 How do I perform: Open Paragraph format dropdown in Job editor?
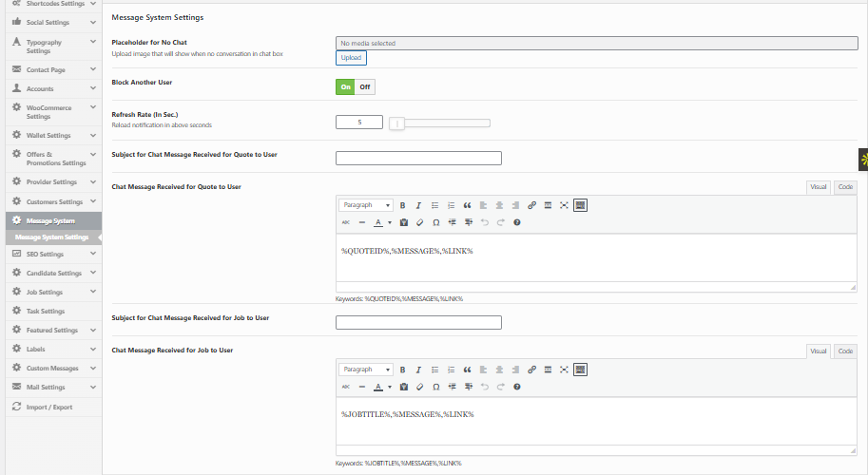coord(366,370)
